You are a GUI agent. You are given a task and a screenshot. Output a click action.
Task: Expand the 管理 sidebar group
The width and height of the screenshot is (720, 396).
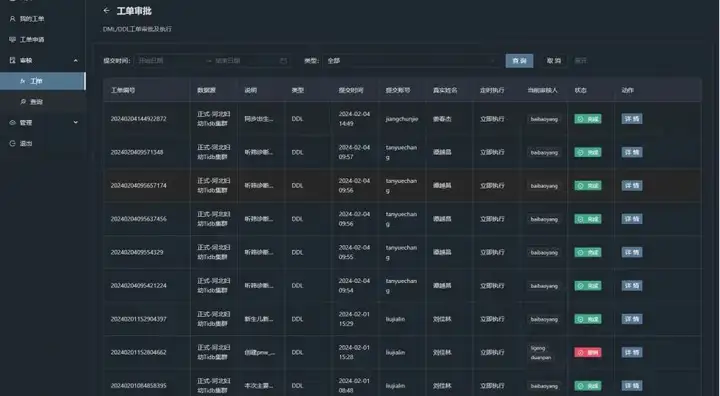pos(43,123)
